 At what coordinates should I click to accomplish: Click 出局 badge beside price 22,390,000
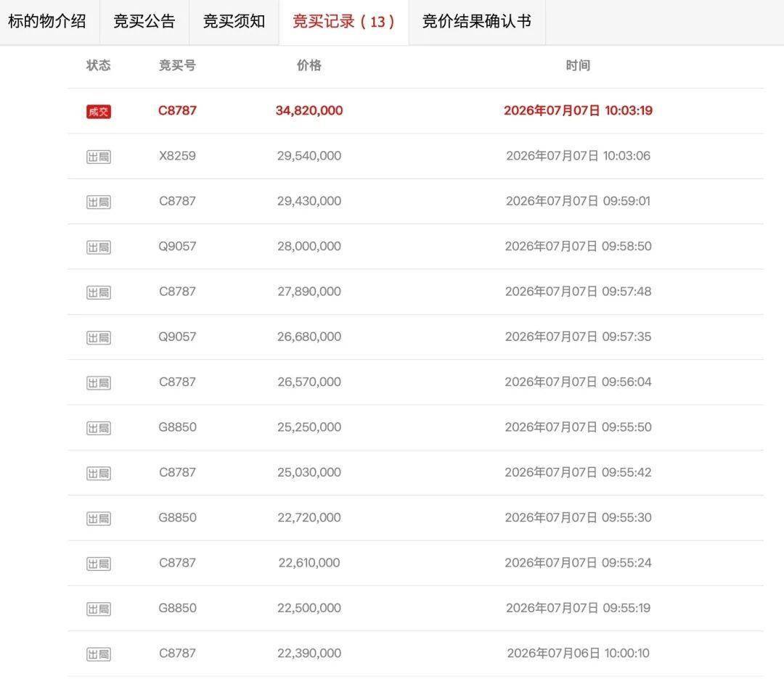tap(99, 654)
